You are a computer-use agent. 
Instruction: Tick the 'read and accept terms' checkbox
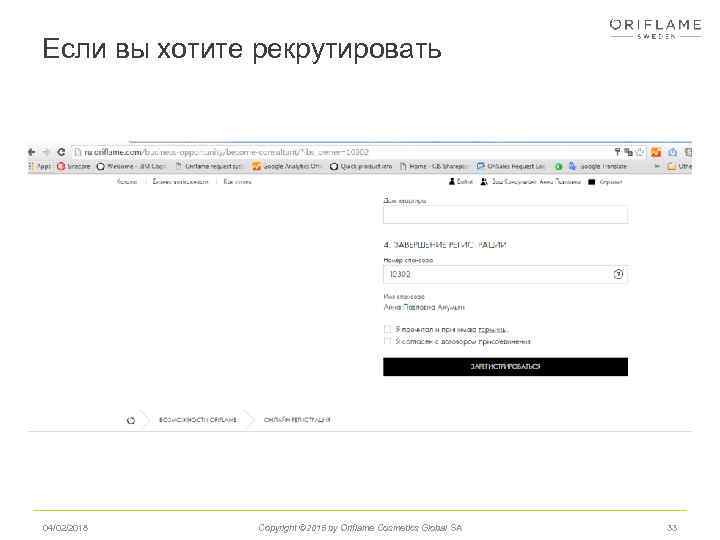coord(388,329)
